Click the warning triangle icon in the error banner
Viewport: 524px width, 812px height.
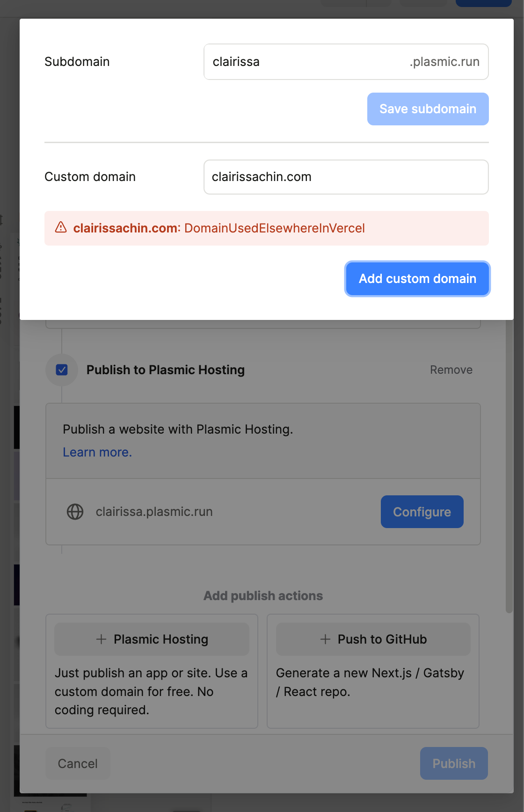click(61, 228)
